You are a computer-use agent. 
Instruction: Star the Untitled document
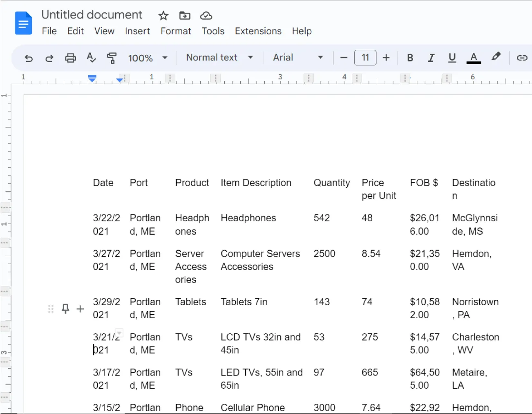click(163, 16)
